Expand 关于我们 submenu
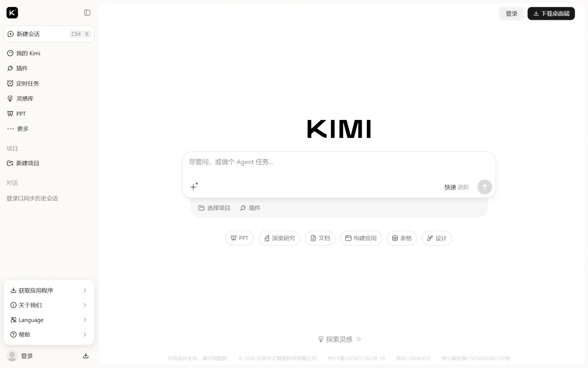 49,305
